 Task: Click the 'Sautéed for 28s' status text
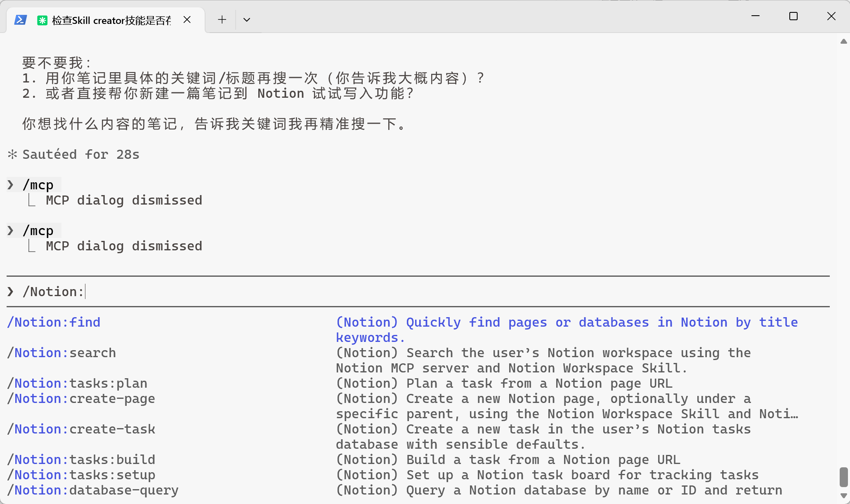[x=81, y=154]
